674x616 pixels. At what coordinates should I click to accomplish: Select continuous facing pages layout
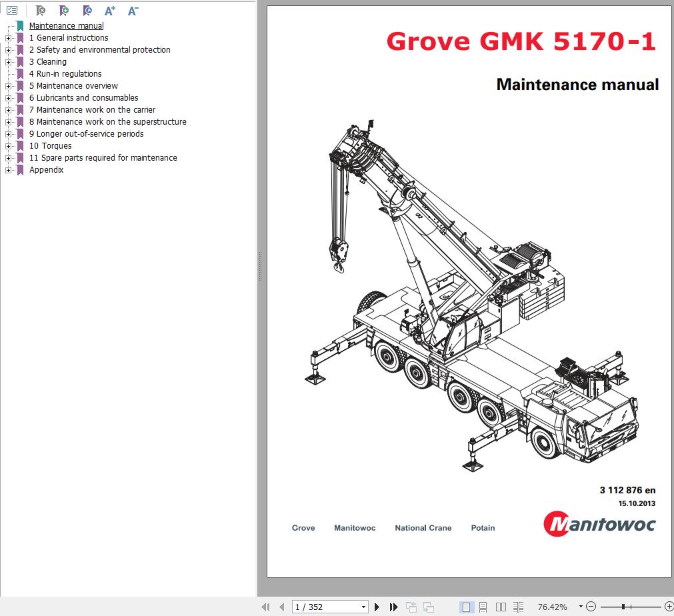coord(519,607)
